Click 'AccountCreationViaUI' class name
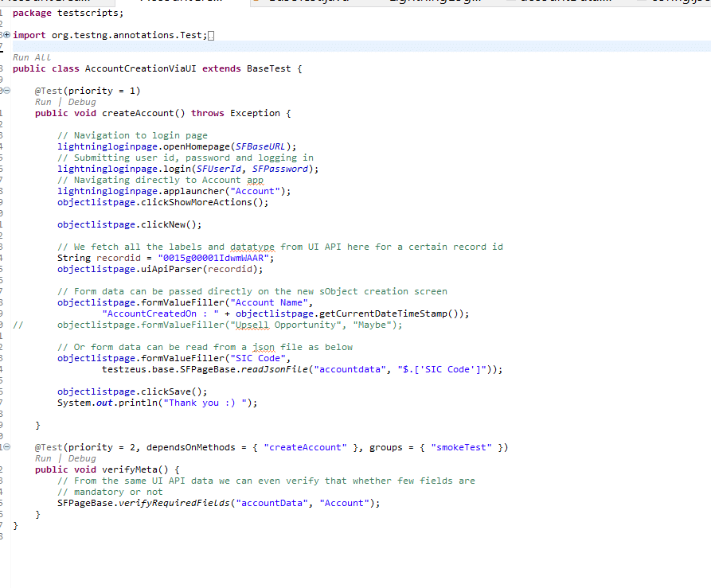The height and width of the screenshot is (588, 711). (141, 68)
